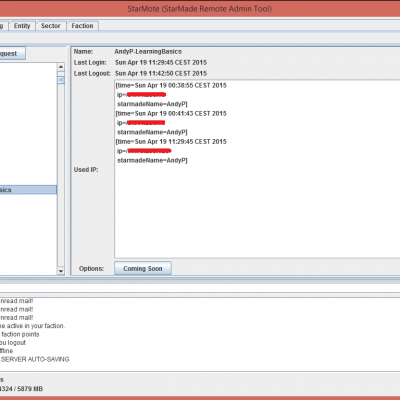The height and width of the screenshot is (400, 400).
Task: Select the highlighted player row in the list
Action: (28, 190)
